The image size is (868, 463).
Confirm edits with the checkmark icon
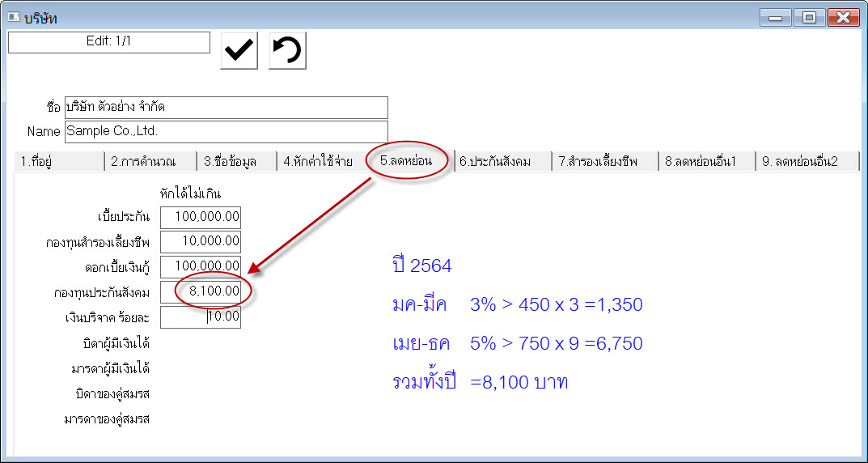click(239, 50)
